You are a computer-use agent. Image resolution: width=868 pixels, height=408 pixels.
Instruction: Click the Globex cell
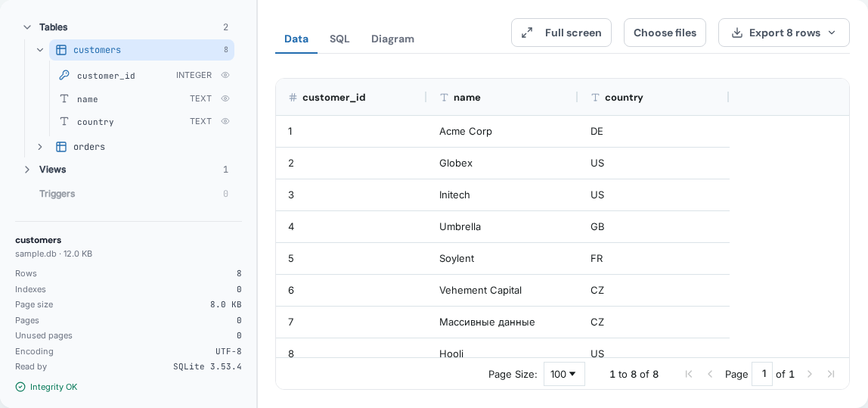click(x=502, y=163)
